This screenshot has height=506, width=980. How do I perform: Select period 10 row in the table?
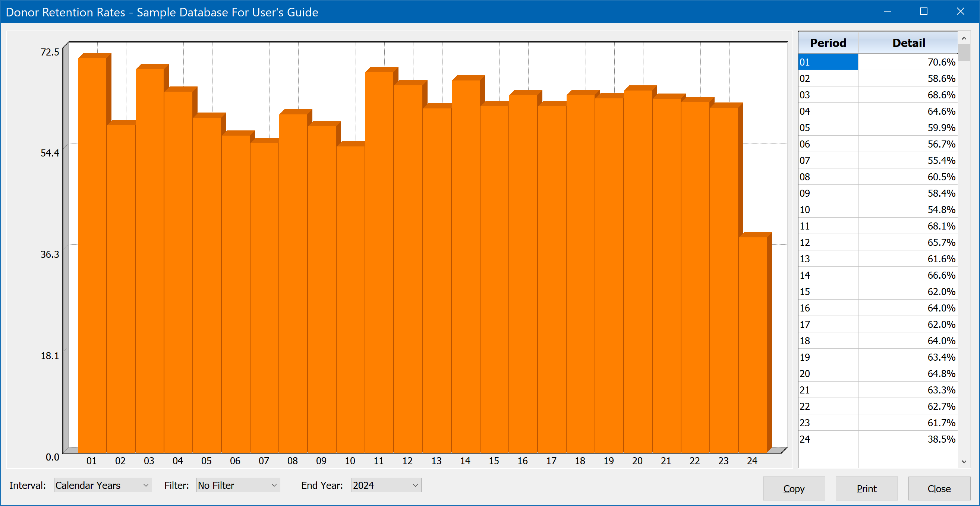pyautogui.click(x=877, y=209)
